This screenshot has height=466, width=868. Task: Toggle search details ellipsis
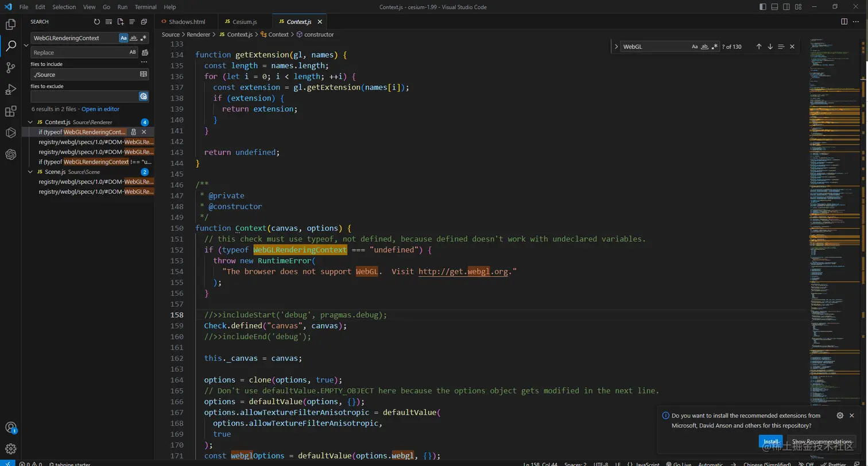click(x=144, y=61)
